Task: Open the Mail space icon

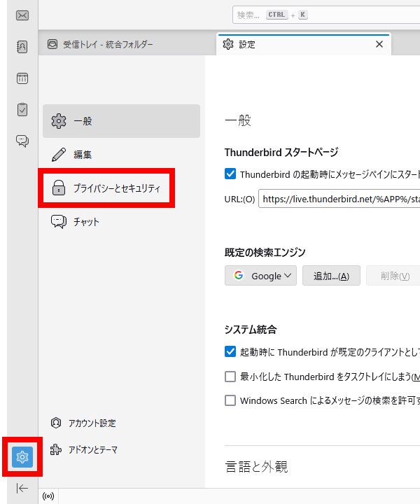Action: (x=22, y=15)
